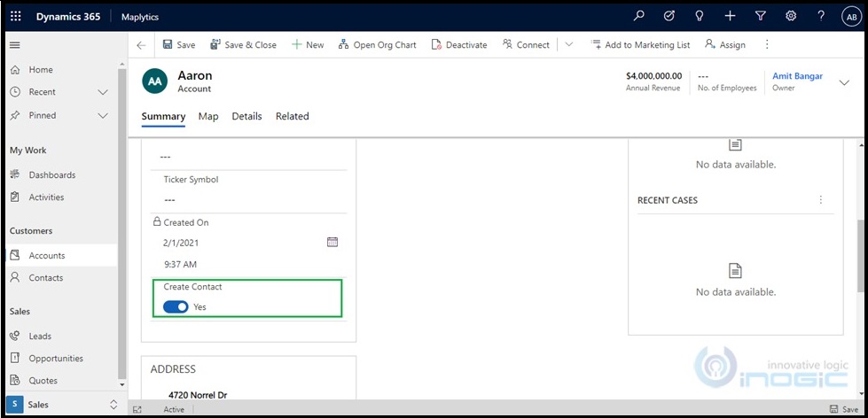Open the lightbulb assistant icon
Image resolution: width=868 pixels, height=418 pixels.
point(700,16)
